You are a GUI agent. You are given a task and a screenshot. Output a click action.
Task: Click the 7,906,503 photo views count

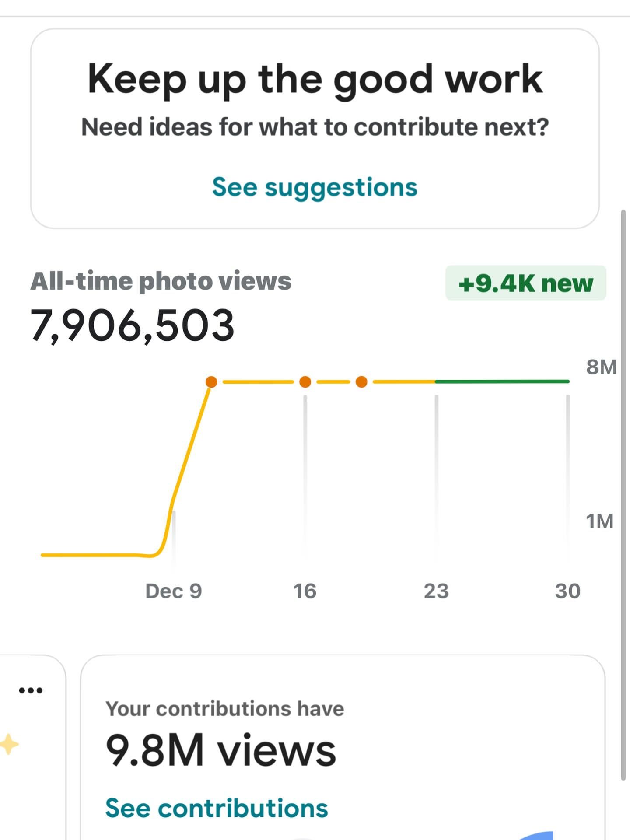point(132,325)
